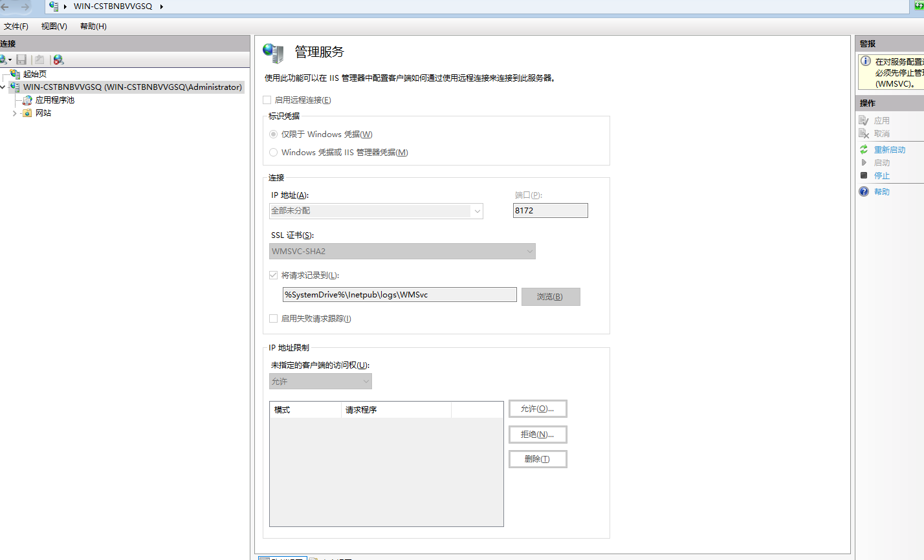
Task: Click the server icon in the breadcrumb bar
Action: point(54,8)
